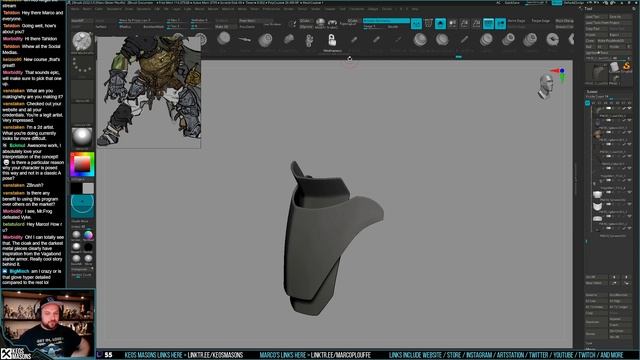
Task: Open the Material menu
Action: [x=228, y=9]
